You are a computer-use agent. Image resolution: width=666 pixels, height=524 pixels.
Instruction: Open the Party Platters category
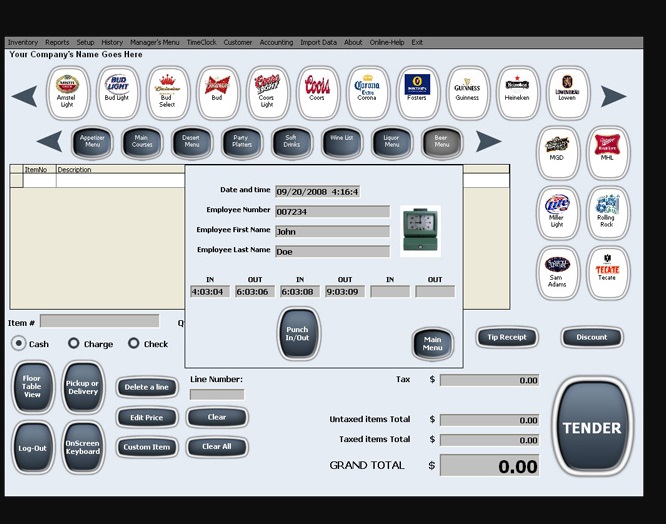pos(242,142)
